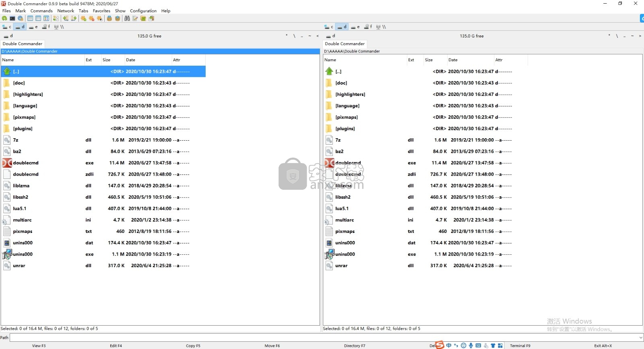Select the right panel 'Double Commander' tab
This screenshot has height=349, width=644.
pos(345,44)
